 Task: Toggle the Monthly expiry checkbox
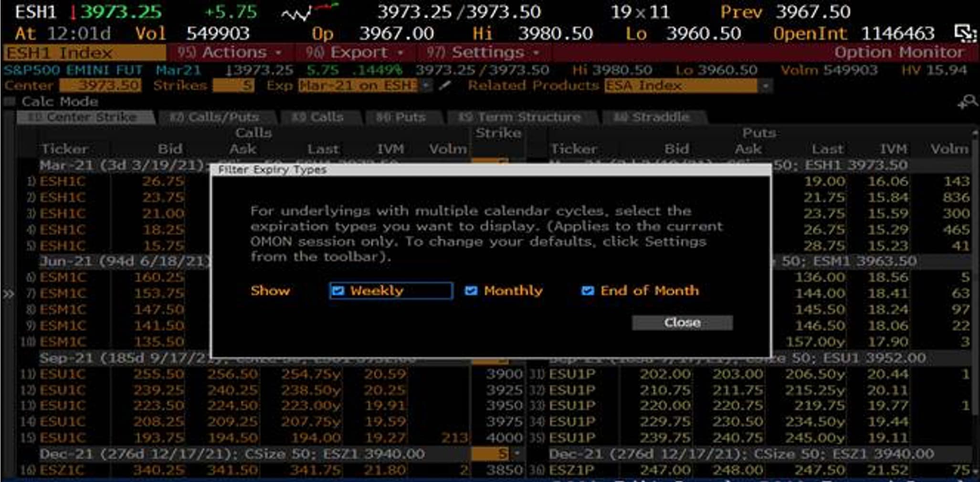(471, 291)
